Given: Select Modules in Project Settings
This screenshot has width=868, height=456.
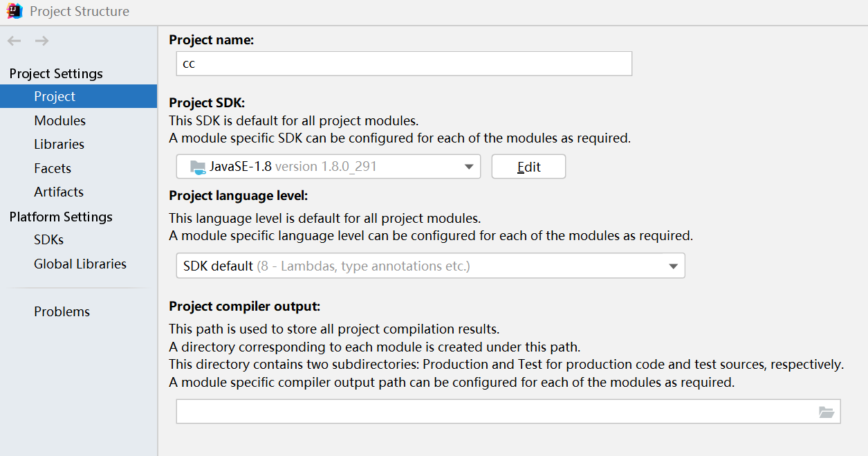Looking at the screenshot, I should pos(59,120).
